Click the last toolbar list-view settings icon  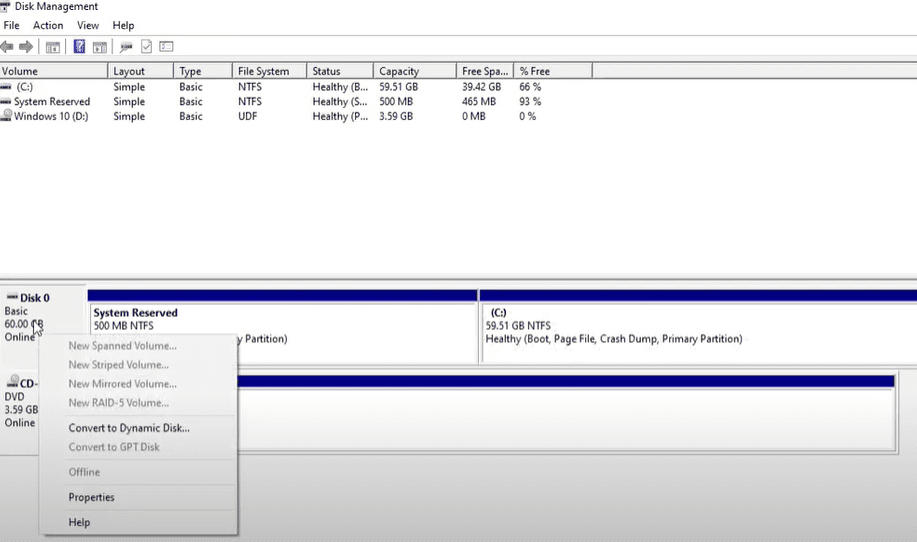[x=166, y=47]
